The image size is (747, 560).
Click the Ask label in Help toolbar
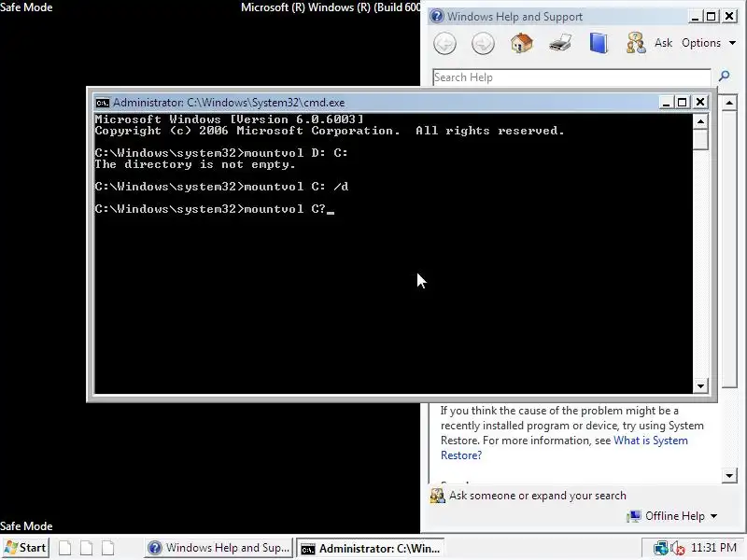click(663, 43)
